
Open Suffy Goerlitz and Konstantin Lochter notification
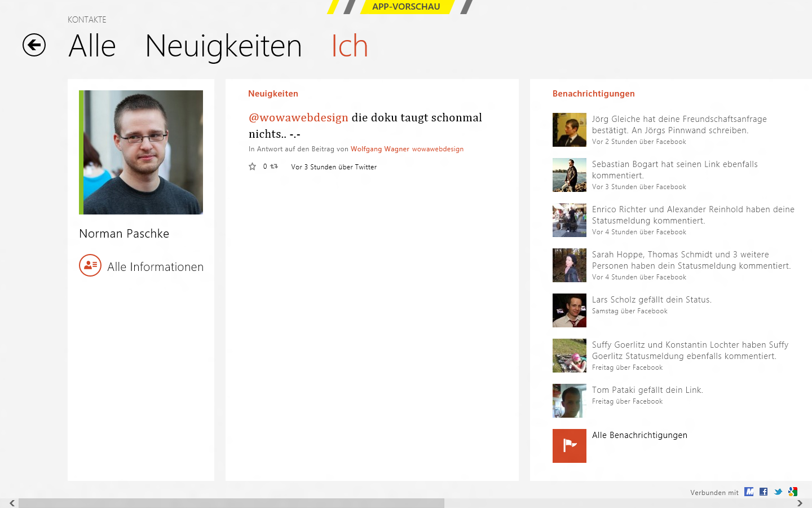tap(690, 351)
